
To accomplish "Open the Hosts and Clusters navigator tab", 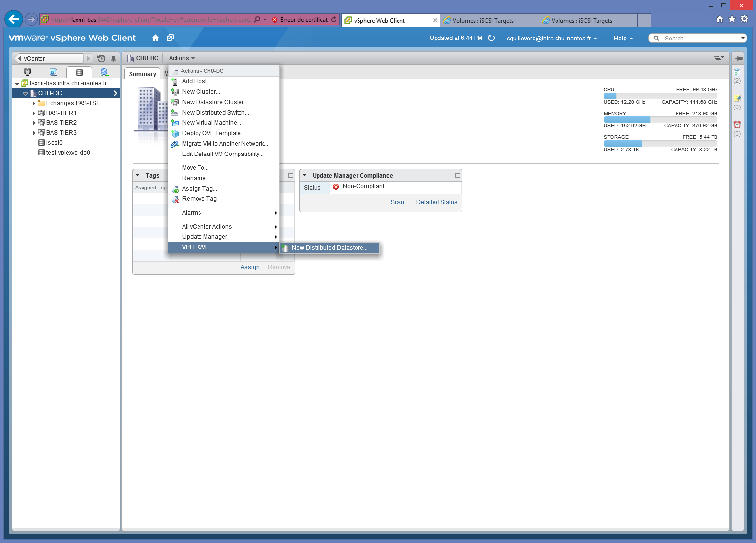I will (x=28, y=72).
